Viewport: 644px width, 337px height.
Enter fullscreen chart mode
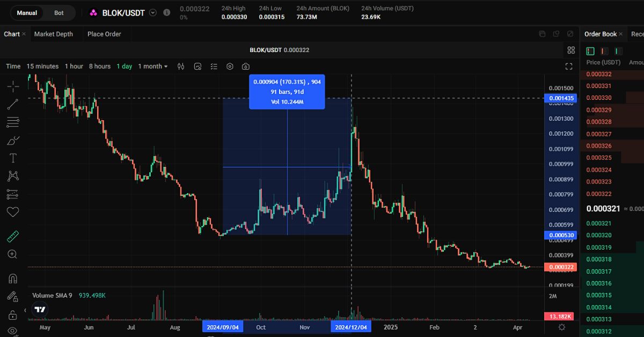(569, 67)
